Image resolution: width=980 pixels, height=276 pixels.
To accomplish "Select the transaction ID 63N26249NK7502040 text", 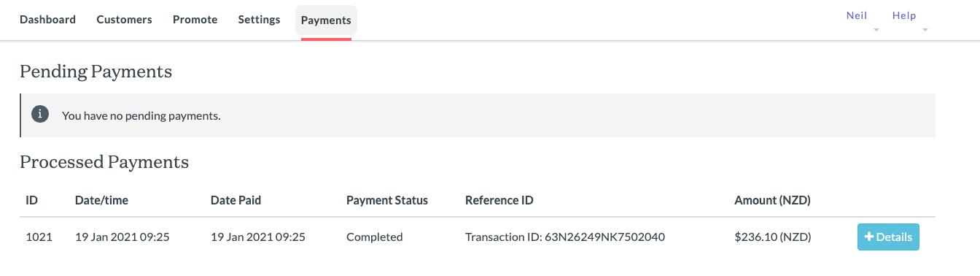I will click(x=565, y=237).
